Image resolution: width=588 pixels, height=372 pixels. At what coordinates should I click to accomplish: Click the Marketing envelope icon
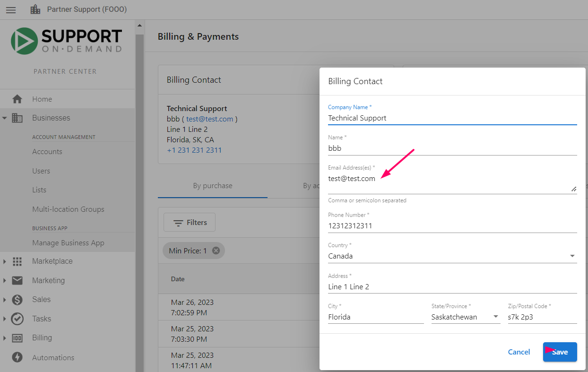click(17, 280)
